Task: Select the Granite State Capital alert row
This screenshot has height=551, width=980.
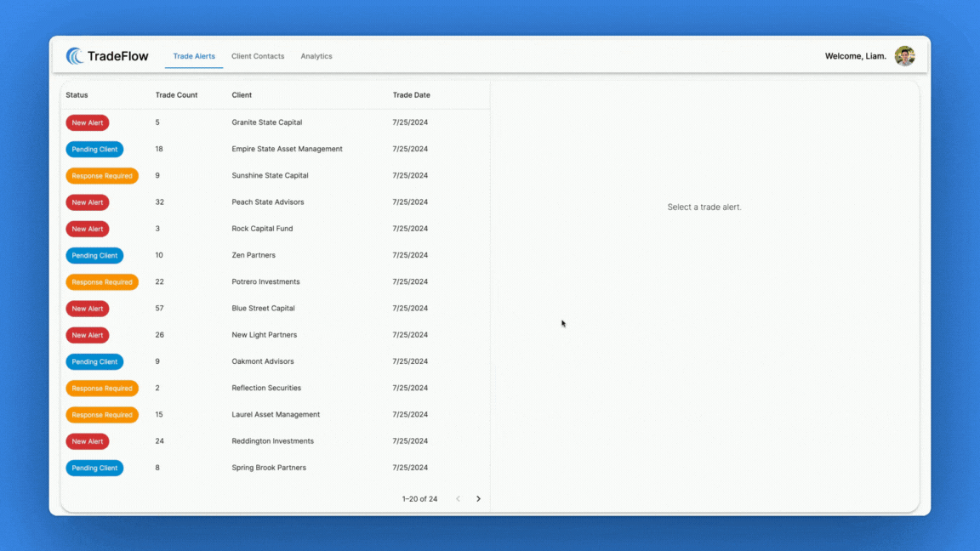Action: tap(266, 122)
